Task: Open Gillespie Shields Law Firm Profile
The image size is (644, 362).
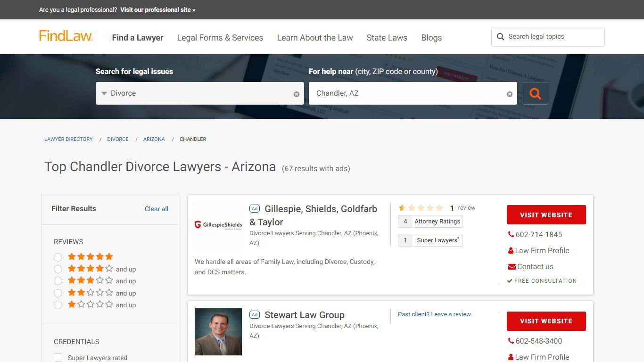Action: [542, 250]
